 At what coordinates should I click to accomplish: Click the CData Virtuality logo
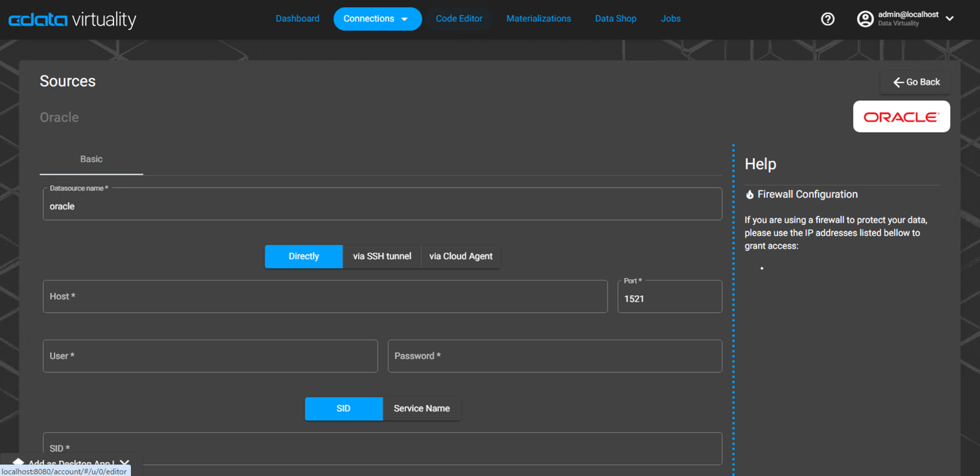71,19
